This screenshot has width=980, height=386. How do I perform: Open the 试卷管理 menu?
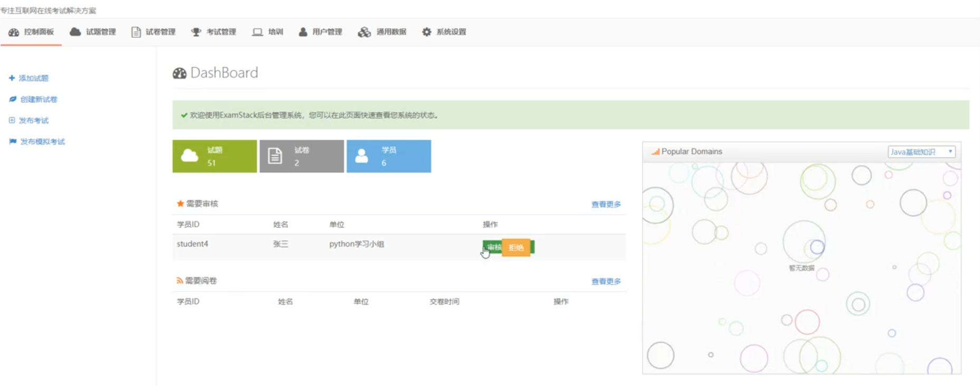153,32
